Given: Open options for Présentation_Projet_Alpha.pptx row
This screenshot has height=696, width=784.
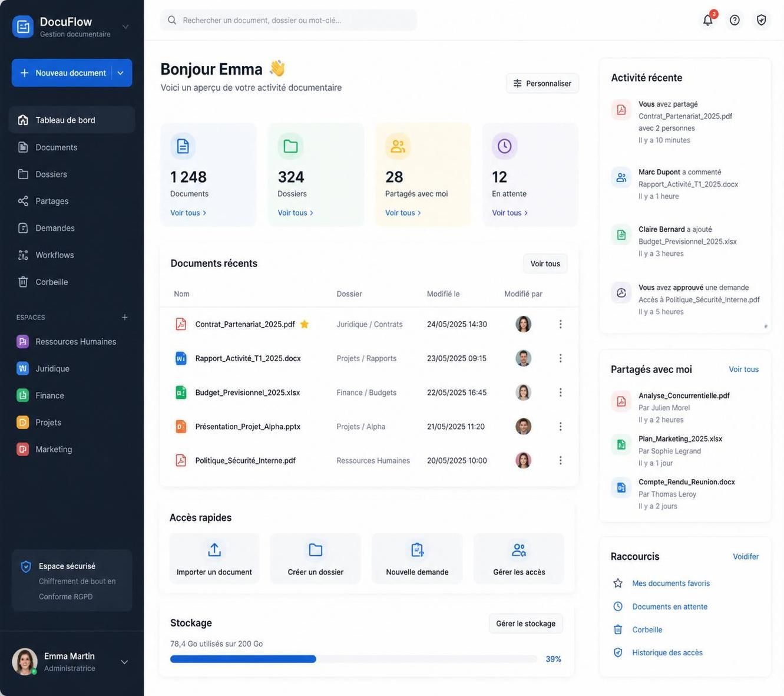Looking at the screenshot, I should click(560, 426).
